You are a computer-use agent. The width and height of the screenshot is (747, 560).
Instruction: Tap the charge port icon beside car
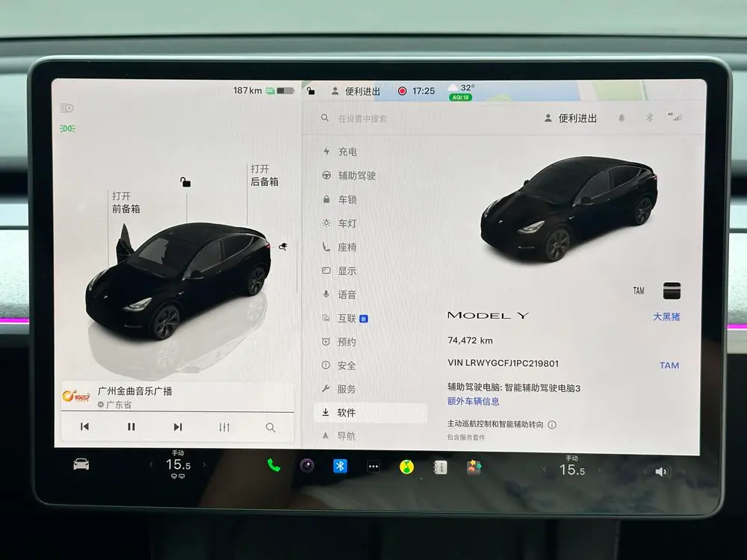click(283, 246)
